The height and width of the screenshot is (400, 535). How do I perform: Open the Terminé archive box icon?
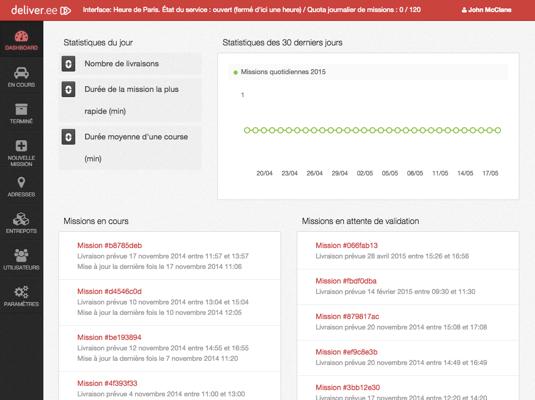point(21,110)
